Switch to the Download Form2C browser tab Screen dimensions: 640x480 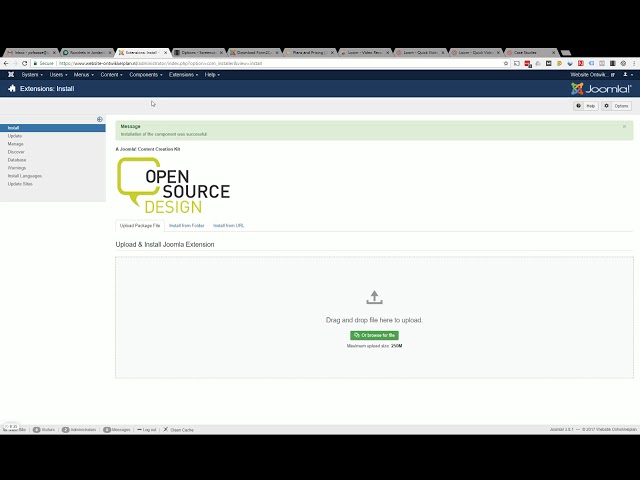click(x=253, y=53)
